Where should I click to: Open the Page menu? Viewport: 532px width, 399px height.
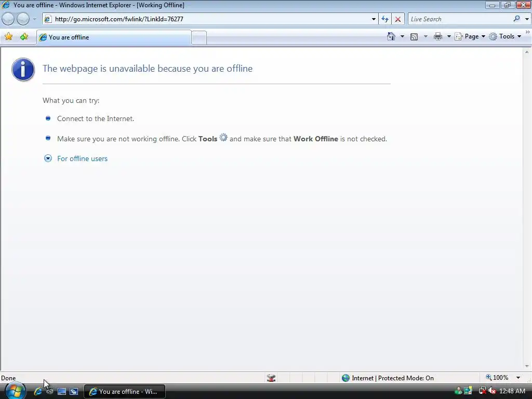click(470, 36)
